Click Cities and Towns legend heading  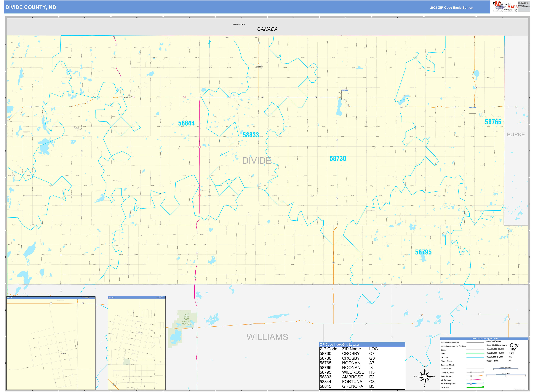[x=493, y=341]
